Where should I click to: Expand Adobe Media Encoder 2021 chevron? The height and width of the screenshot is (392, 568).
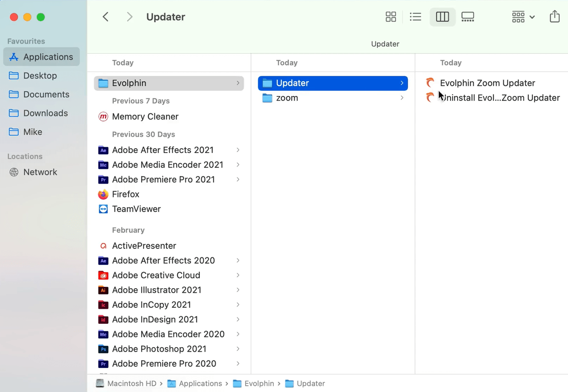pyautogui.click(x=238, y=165)
